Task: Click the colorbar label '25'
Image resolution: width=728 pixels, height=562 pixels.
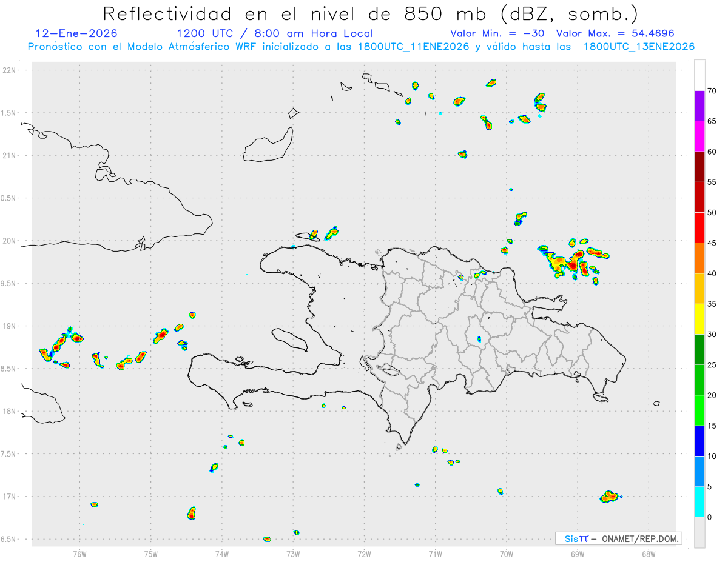Action: [712, 365]
